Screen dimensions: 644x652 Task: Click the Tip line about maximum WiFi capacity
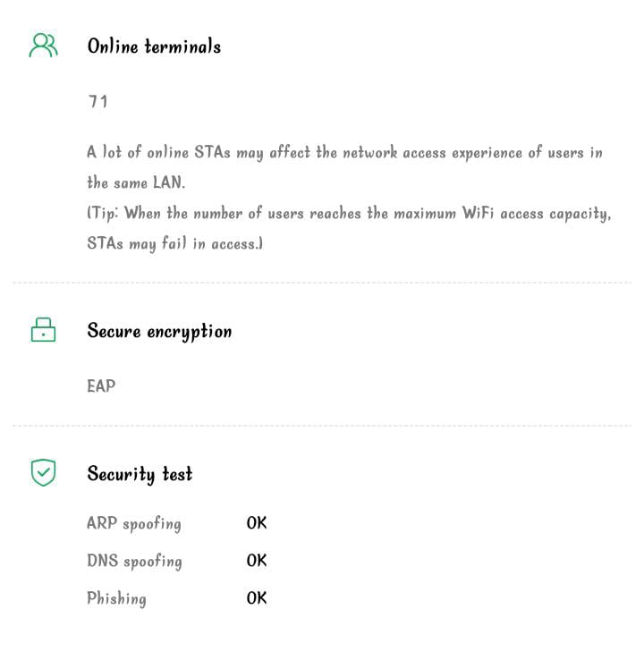349,214
